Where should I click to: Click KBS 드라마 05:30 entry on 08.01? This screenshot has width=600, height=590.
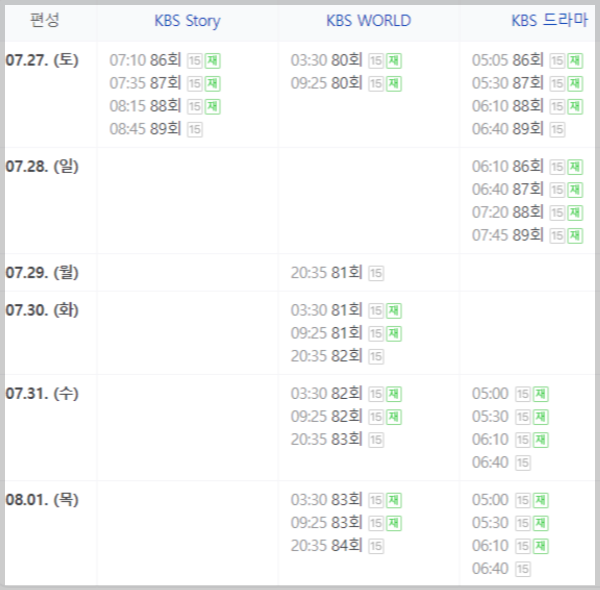tap(490, 523)
